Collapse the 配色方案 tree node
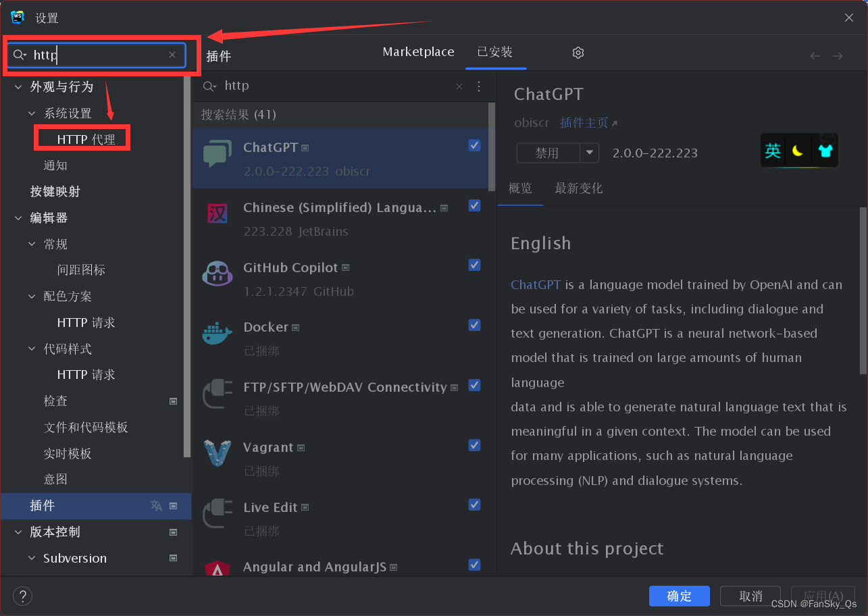This screenshot has height=616, width=868. pyautogui.click(x=32, y=297)
